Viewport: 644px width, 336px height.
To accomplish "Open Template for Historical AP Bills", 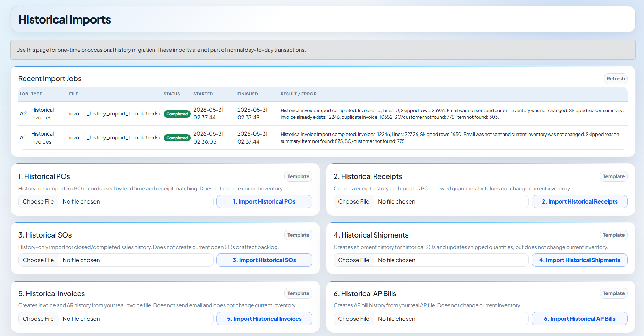I will (613, 293).
